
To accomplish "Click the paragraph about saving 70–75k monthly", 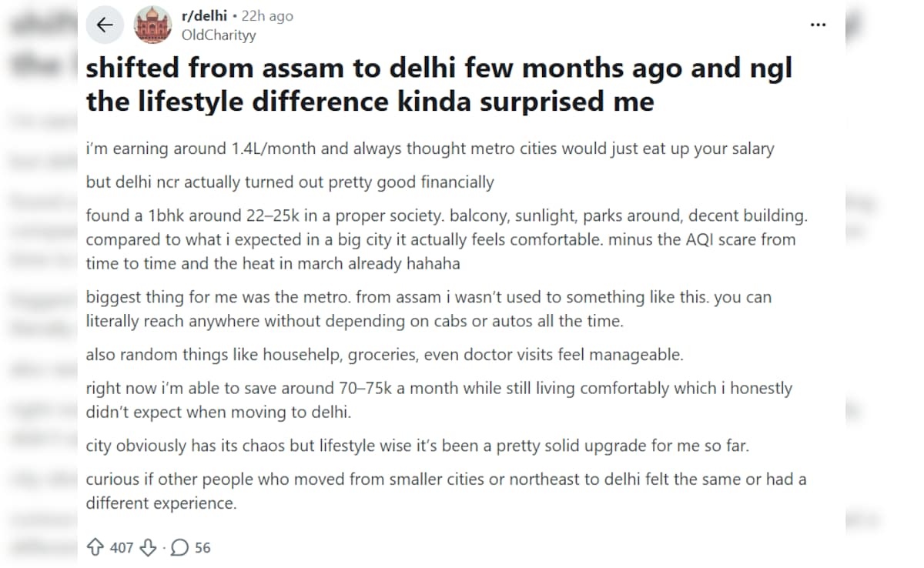I will click(x=439, y=400).
